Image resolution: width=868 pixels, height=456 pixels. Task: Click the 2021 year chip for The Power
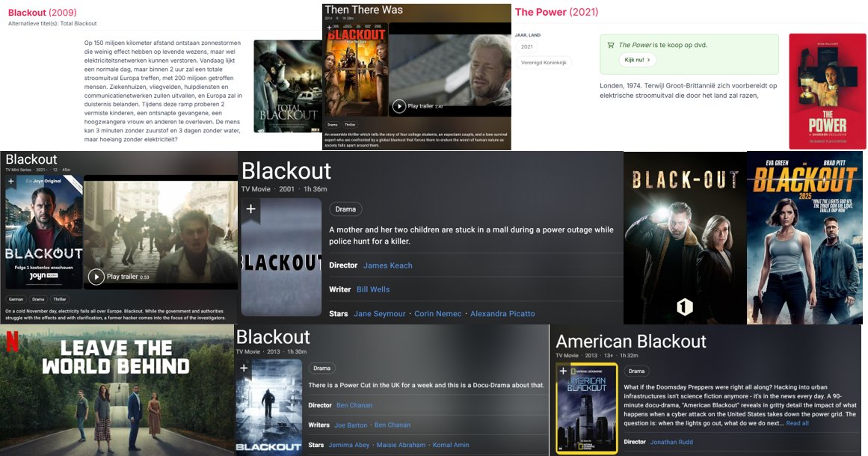(x=526, y=47)
